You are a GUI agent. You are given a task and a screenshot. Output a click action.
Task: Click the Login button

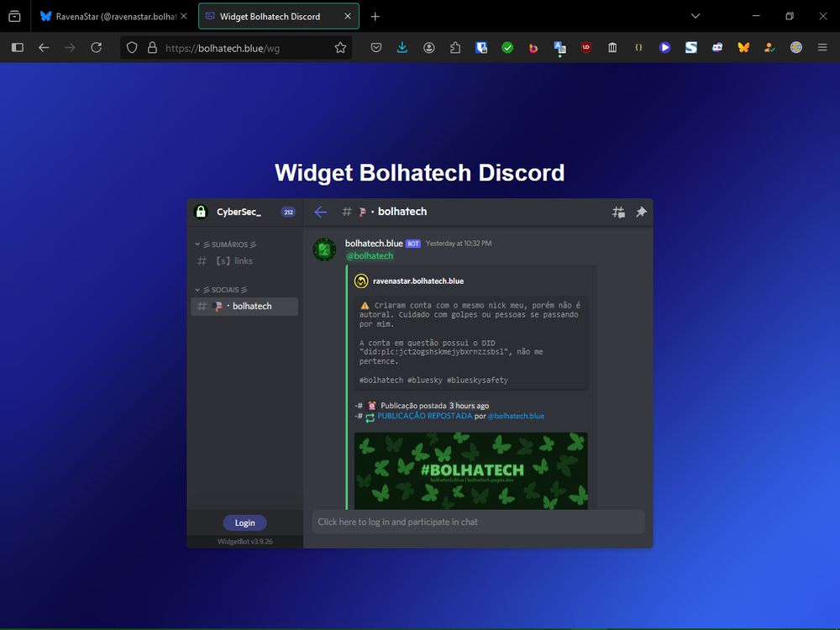(244, 522)
